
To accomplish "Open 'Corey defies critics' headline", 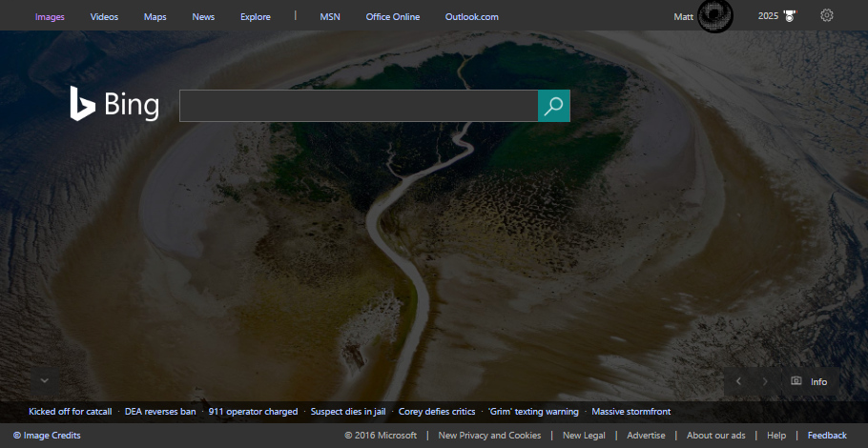I will click(437, 412).
